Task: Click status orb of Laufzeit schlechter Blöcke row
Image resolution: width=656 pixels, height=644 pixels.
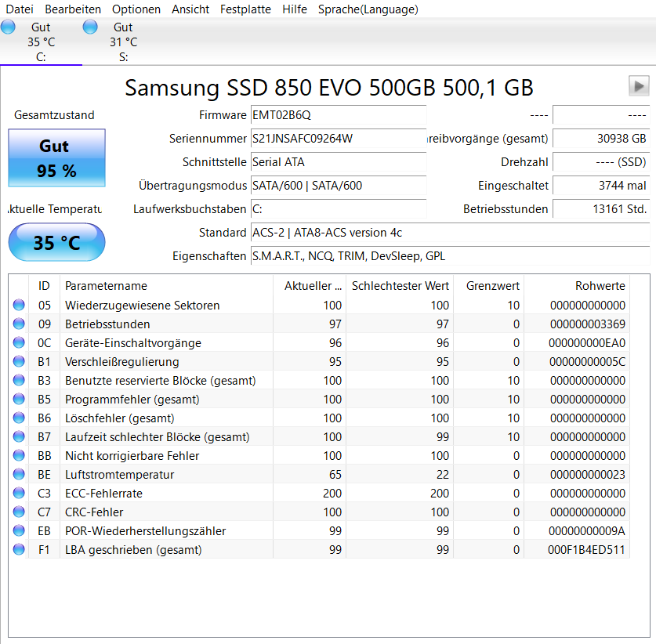Action: pyautogui.click(x=19, y=436)
